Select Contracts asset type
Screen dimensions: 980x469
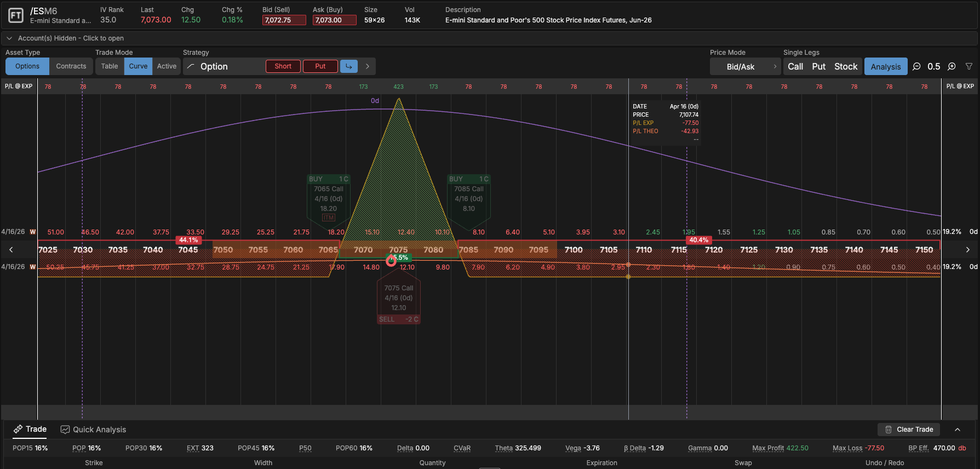71,66
